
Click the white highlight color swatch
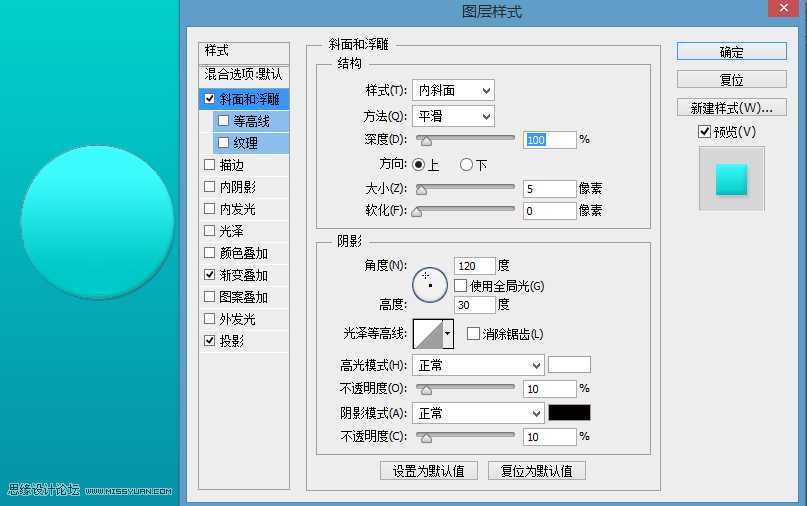(x=569, y=365)
